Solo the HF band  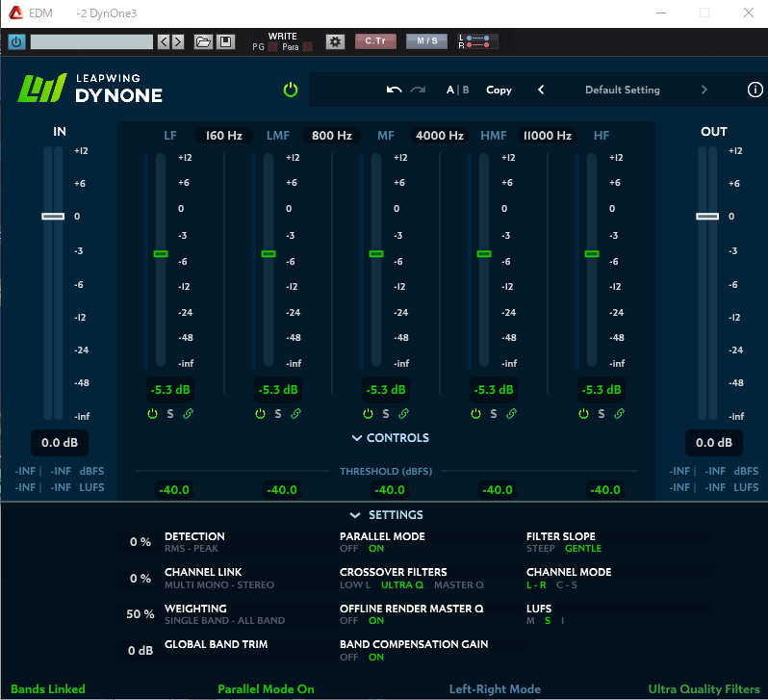tap(601, 414)
